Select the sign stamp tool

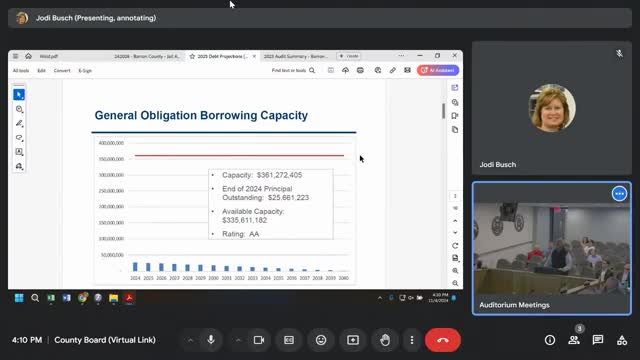19,166
